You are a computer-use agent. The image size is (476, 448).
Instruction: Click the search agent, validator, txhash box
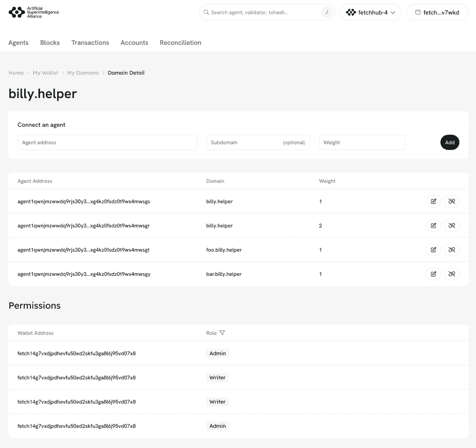click(x=262, y=12)
